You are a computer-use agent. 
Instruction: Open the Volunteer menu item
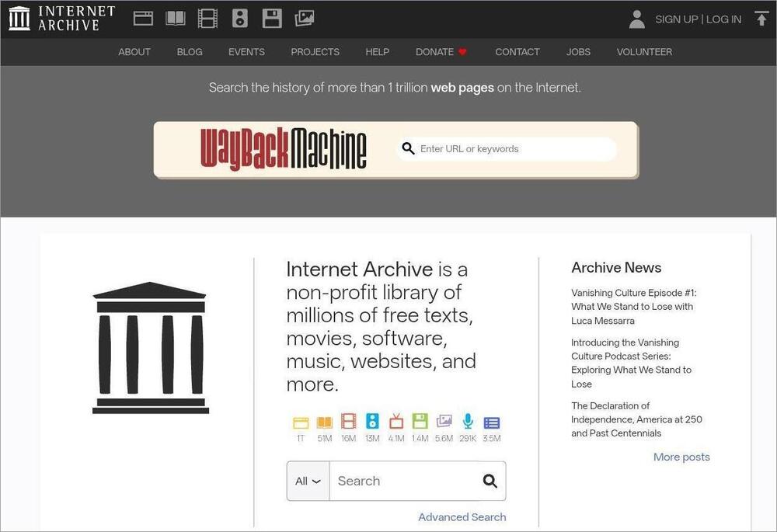click(x=644, y=51)
